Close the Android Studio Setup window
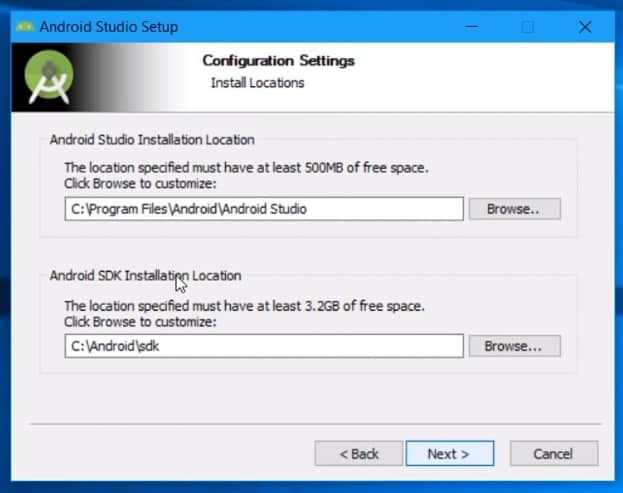Screen dimensions: 623x493 tap(585, 27)
